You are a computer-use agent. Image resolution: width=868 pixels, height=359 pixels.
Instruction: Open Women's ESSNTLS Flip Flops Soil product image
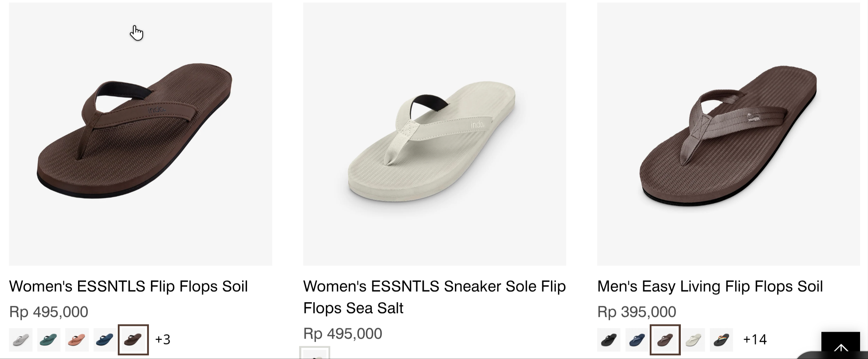141,134
